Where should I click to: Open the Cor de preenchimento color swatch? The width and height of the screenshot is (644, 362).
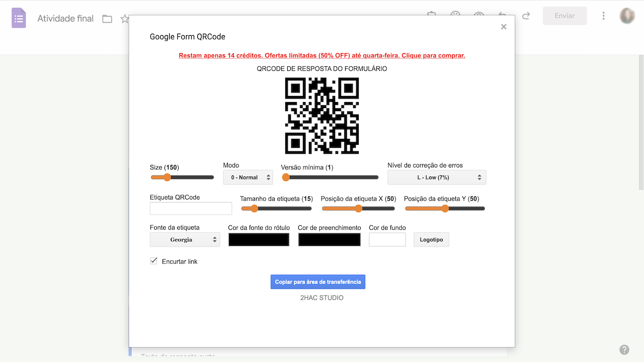click(x=330, y=240)
